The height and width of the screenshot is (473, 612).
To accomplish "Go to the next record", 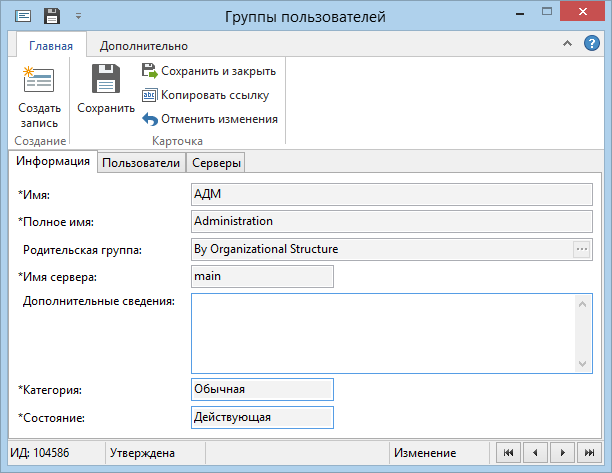I will pos(562,453).
